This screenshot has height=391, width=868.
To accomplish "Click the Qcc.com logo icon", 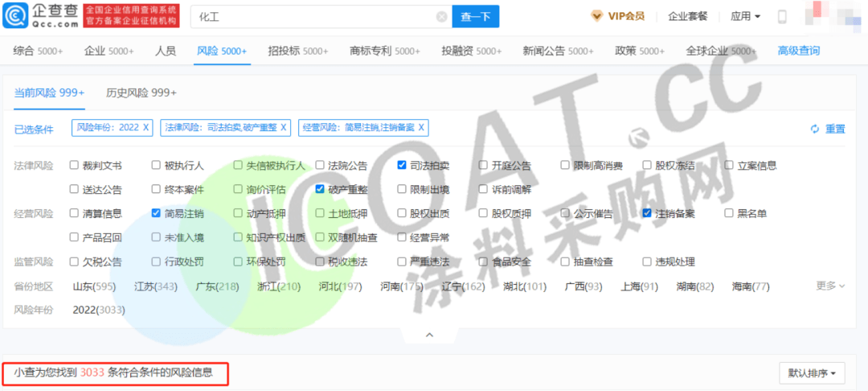I will (18, 16).
